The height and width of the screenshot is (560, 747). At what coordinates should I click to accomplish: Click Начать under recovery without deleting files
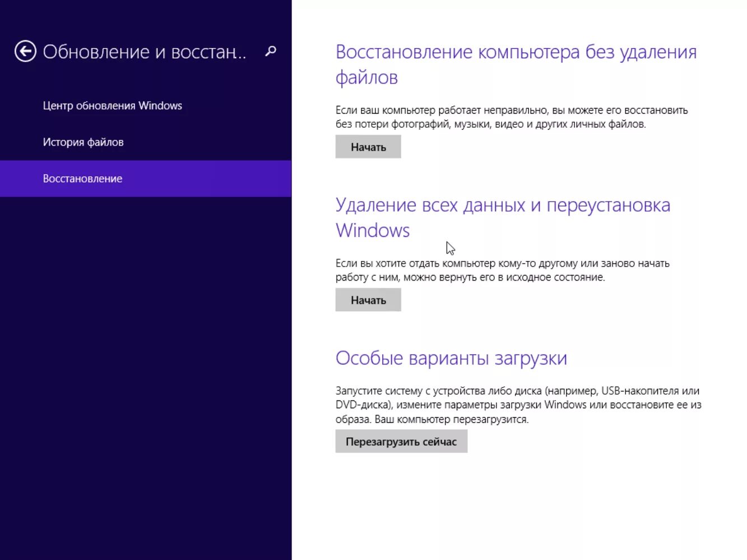(368, 147)
